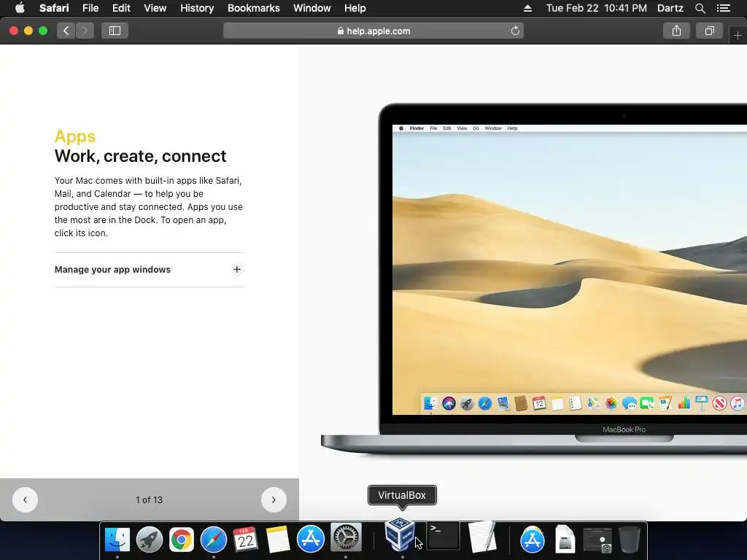Open Notification Center list icon
The width and height of the screenshot is (747, 560).
724,8
